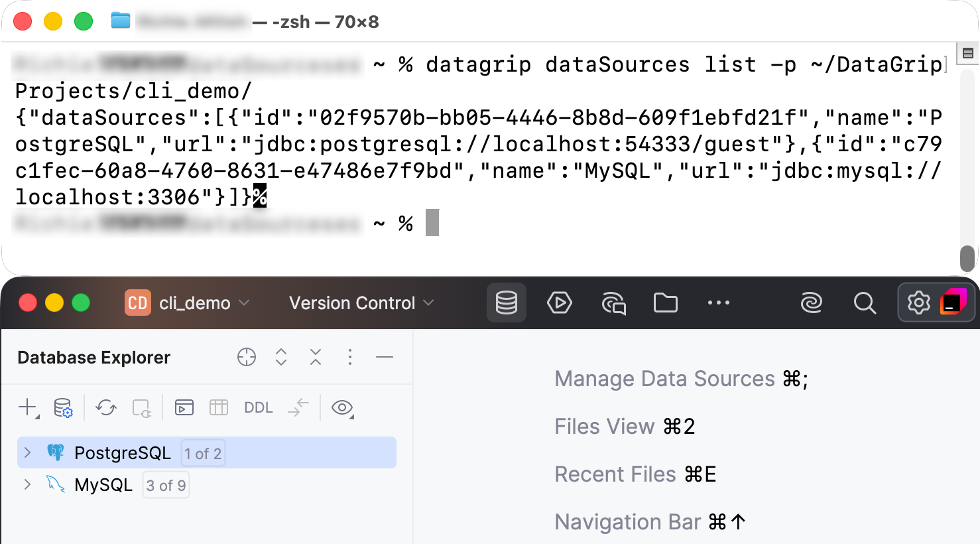Collapse all in Database Explorer
This screenshot has height=544, width=980.
coord(316,358)
